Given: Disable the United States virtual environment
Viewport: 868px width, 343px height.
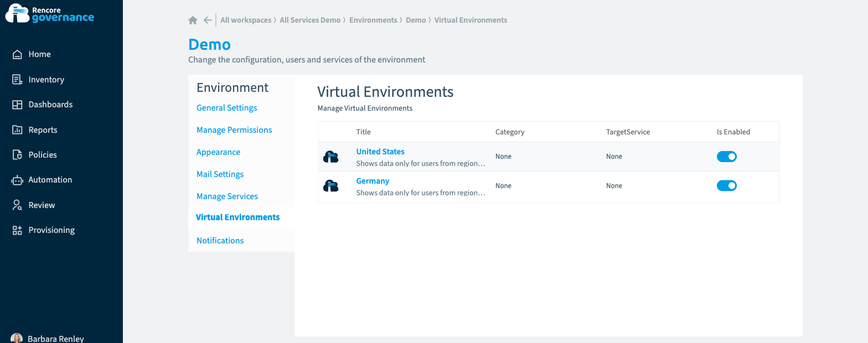Looking at the screenshot, I should (727, 157).
